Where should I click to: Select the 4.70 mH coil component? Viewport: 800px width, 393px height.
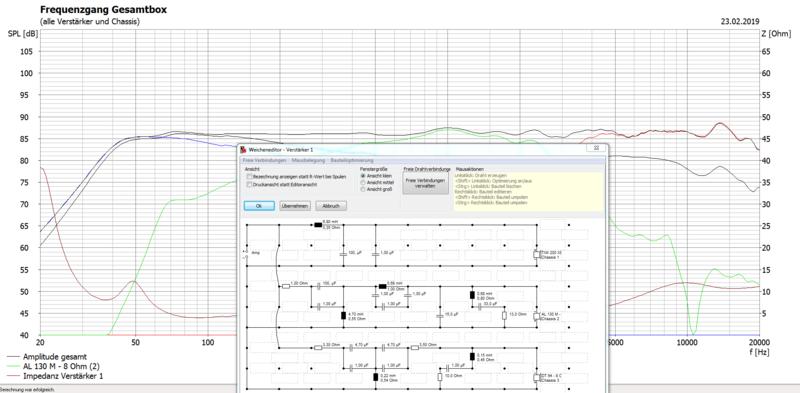[x=343, y=315]
